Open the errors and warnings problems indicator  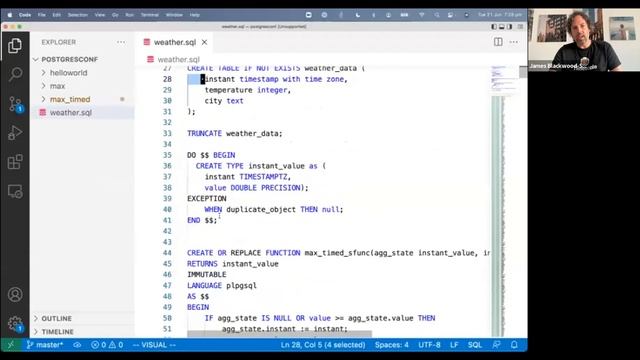107,345
